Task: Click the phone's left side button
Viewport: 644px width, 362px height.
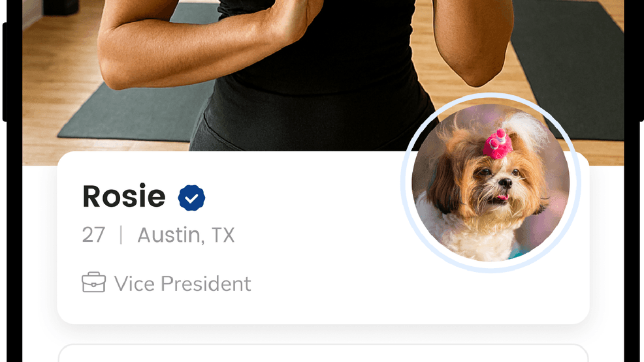Action: click(x=5, y=72)
